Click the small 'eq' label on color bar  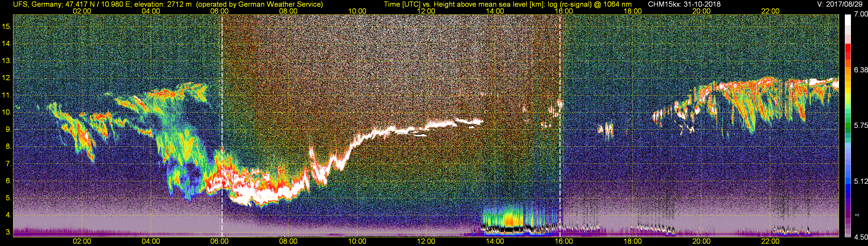coord(857,215)
